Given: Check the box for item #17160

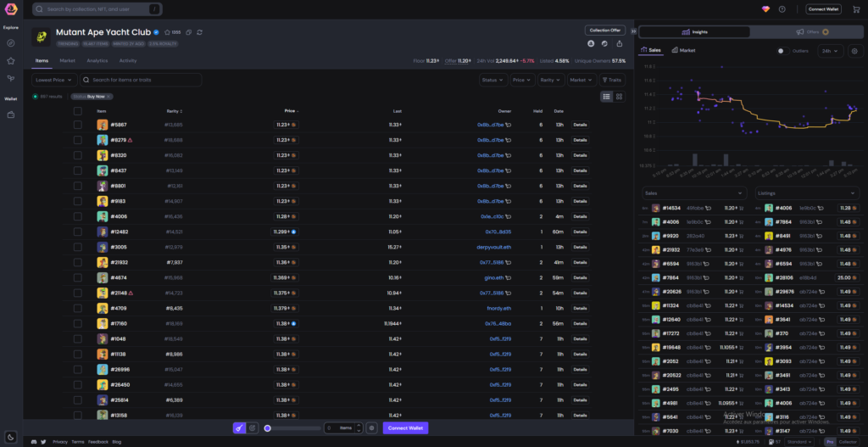Looking at the screenshot, I should tap(77, 323).
